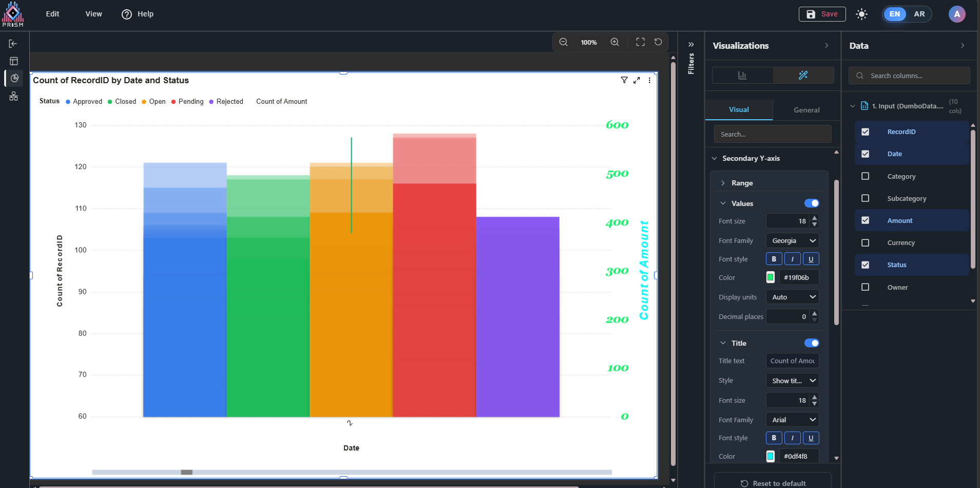Click the zoom in magnifier icon

tap(614, 42)
